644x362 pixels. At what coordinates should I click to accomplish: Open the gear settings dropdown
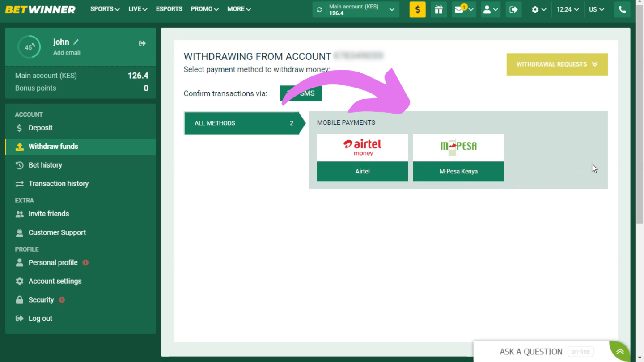coord(539,9)
